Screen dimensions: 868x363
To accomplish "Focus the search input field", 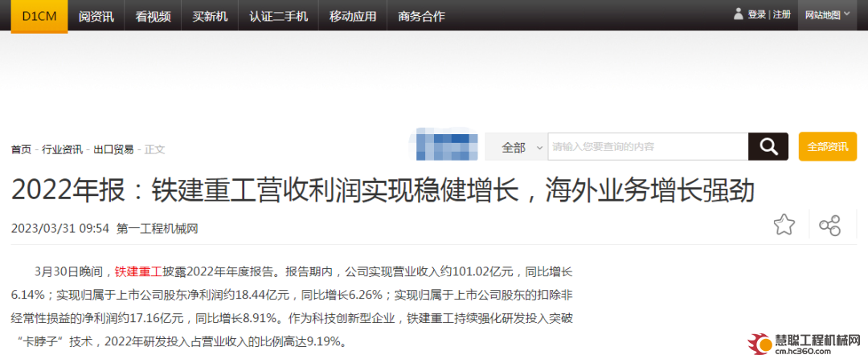I will coord(649,147).
